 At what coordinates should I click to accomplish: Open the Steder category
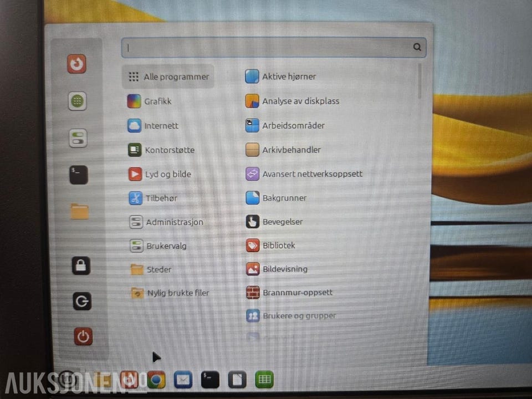pyautogui.click(x=151, y=269)
